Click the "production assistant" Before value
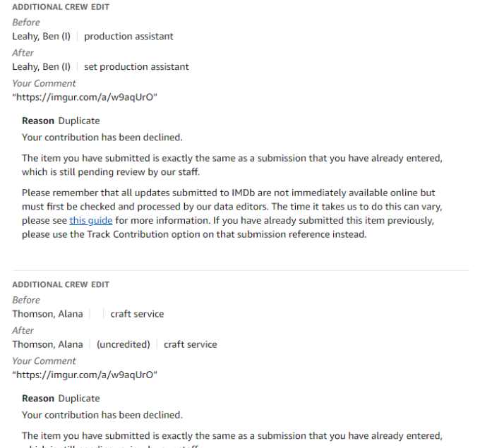Viewport: 480px width, 448px height. click(128, 37)
